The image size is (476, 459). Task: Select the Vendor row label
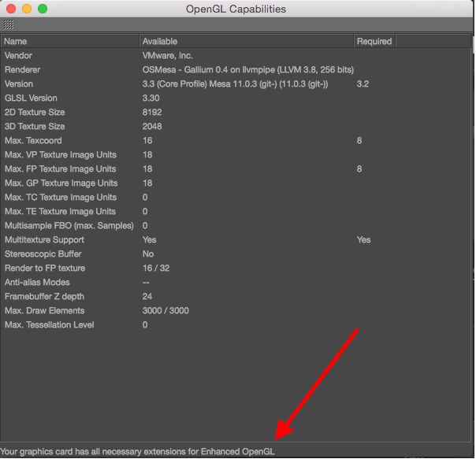(18, 56)
